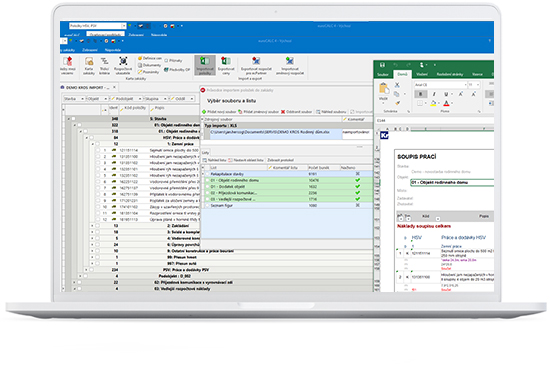The width and height of the screenshot is (550, 382).
Task: Close DEMO KROS IMPORT document tab
Action: [x=114, y=87]
